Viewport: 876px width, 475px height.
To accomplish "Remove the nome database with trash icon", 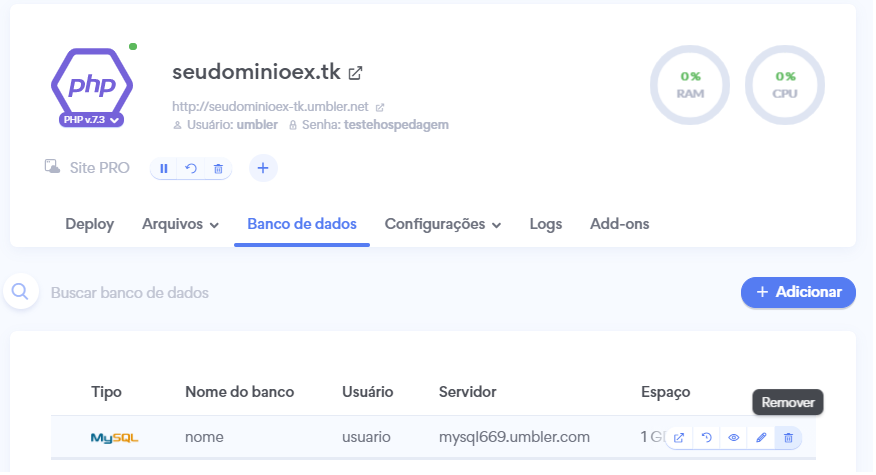I will click(x=788, y=438).
